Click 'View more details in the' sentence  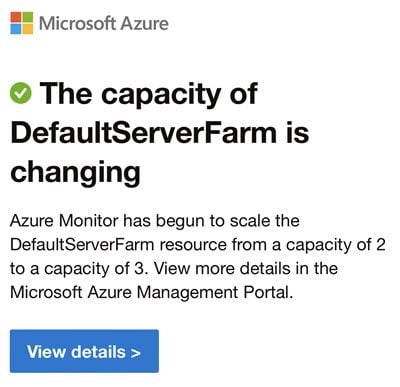coord(246,269)
